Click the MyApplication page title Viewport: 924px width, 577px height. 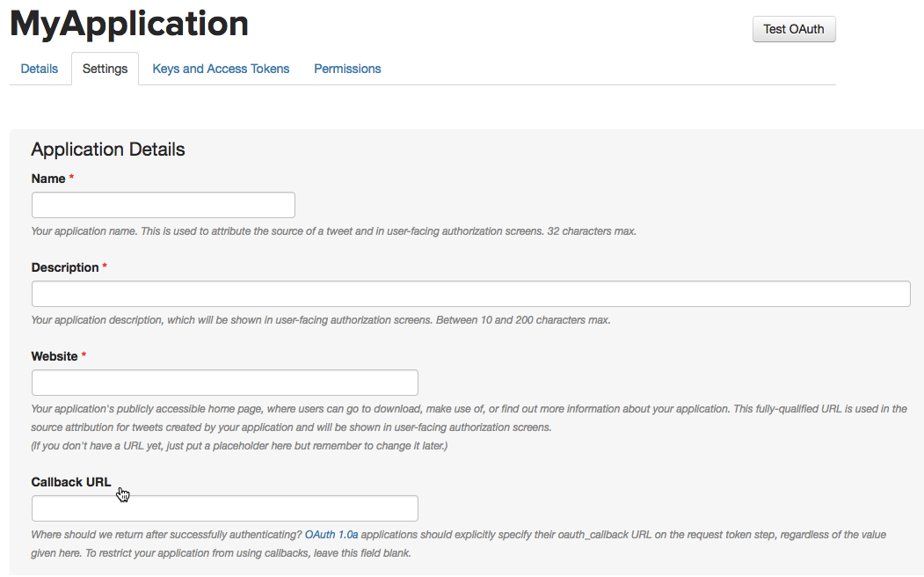(129, 25)
